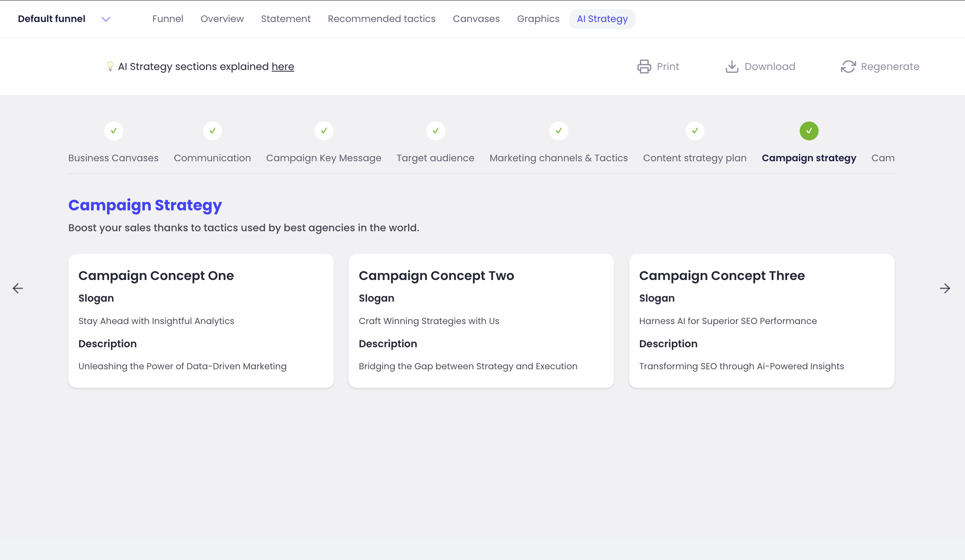
Task: Select the Communication completed step icon
Action: pos(212,131)
